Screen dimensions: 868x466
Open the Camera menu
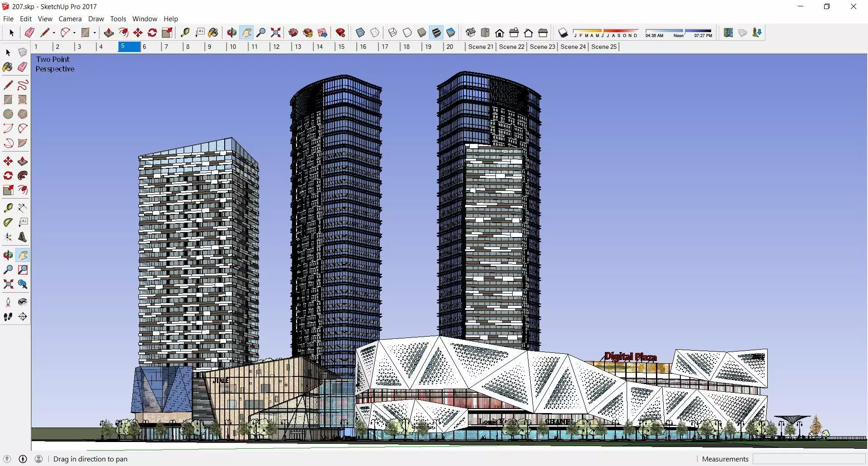coord(70,19)
